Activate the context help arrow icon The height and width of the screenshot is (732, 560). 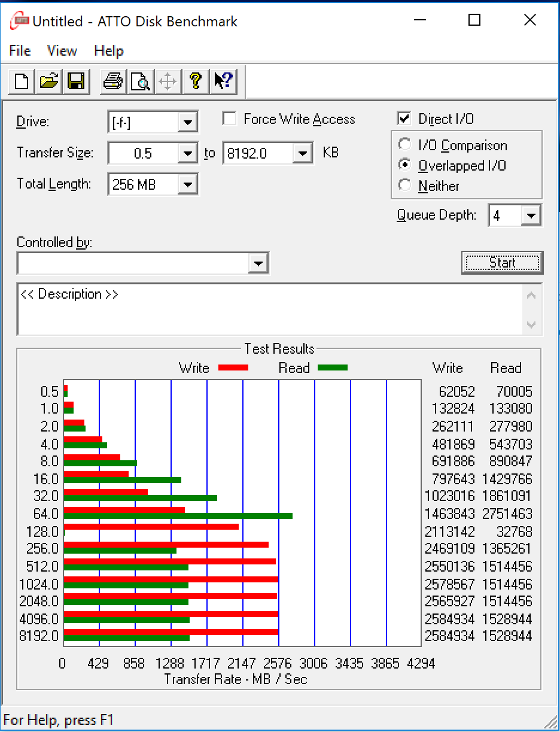coord(224,81)
